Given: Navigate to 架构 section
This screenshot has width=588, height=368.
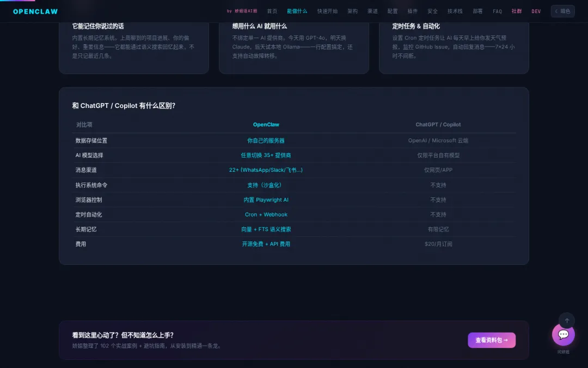Looking at the screenshot, I should tap(352, 11).
